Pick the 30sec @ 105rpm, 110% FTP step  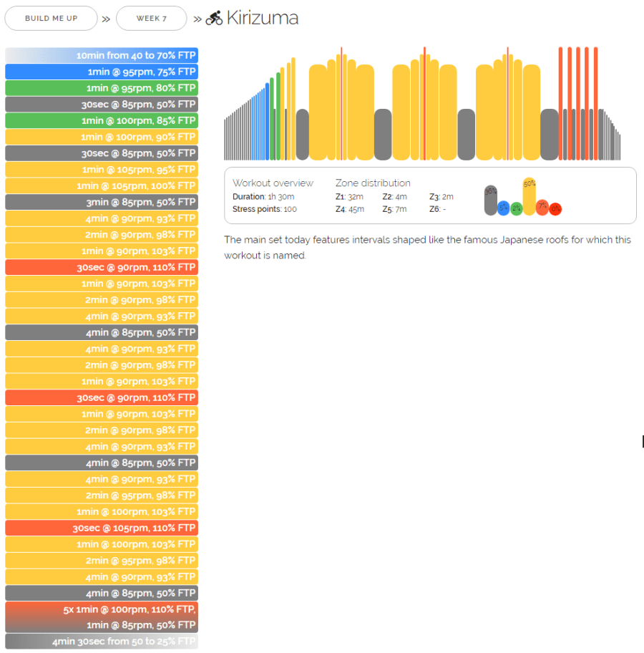coord(102,528)
